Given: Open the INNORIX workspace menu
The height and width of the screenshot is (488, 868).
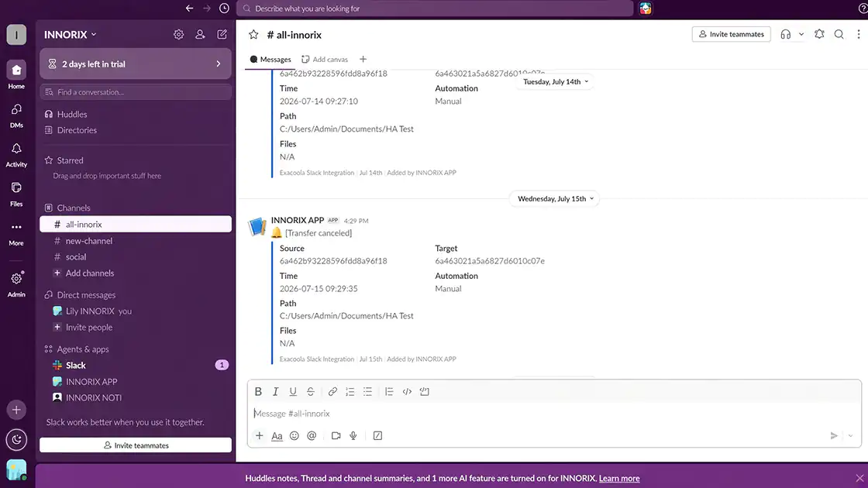Looking at the screenshot, I should tap(71, 34).
